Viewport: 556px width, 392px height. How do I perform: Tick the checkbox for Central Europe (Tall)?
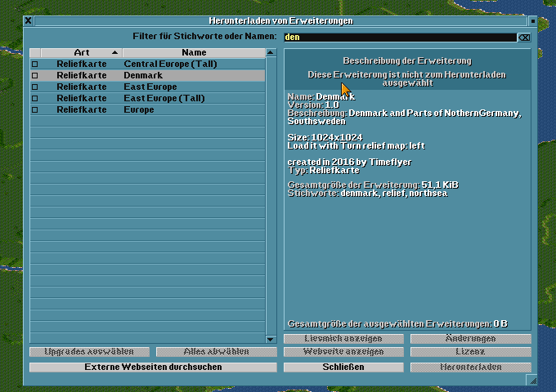34,64
